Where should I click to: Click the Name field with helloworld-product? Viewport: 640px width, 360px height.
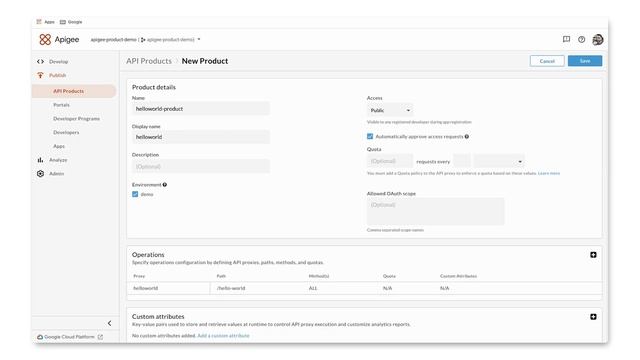click(200, 109)
